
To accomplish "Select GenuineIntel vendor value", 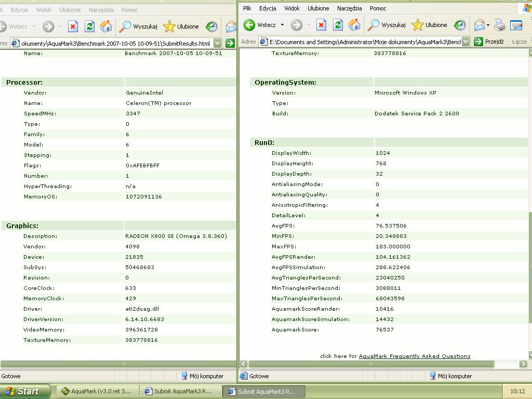I will click(x=144, y=92).
